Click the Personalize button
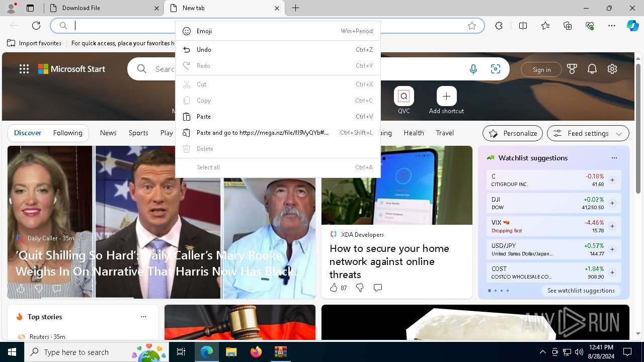This screenshot has width=644, height=362. tap(513, 133)
